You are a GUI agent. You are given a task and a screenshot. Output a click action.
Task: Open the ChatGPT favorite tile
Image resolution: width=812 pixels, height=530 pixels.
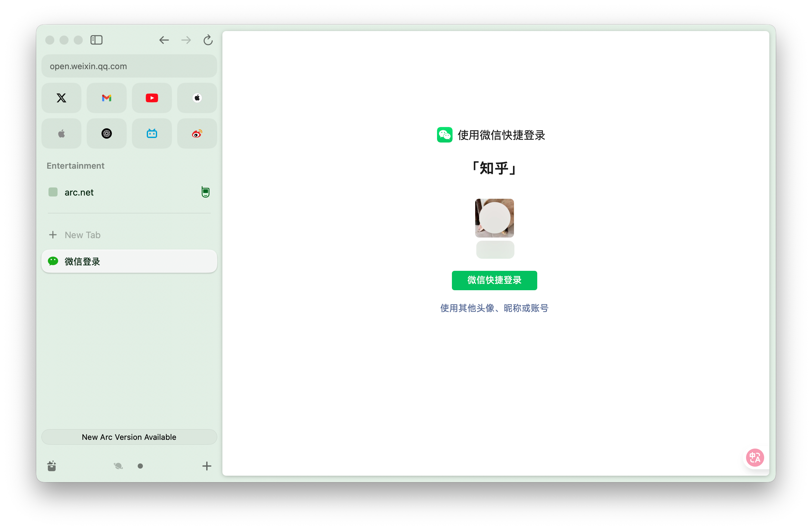point(106,133)
